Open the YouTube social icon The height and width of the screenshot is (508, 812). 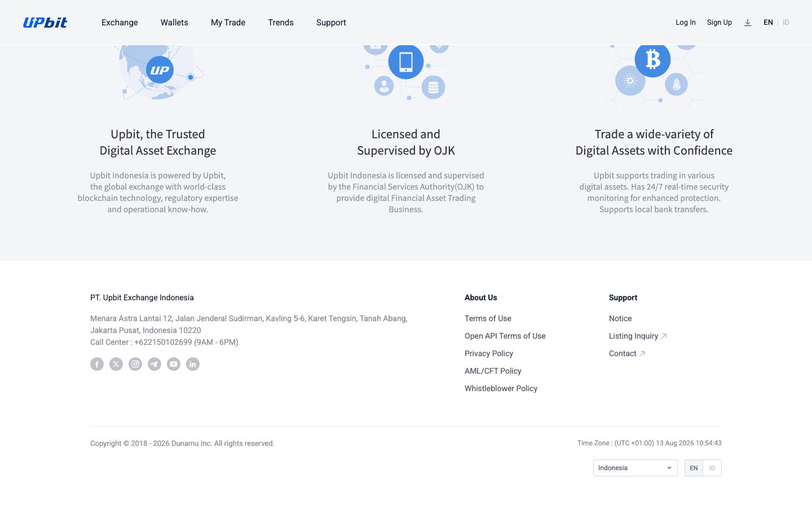(x=174, y=364)
